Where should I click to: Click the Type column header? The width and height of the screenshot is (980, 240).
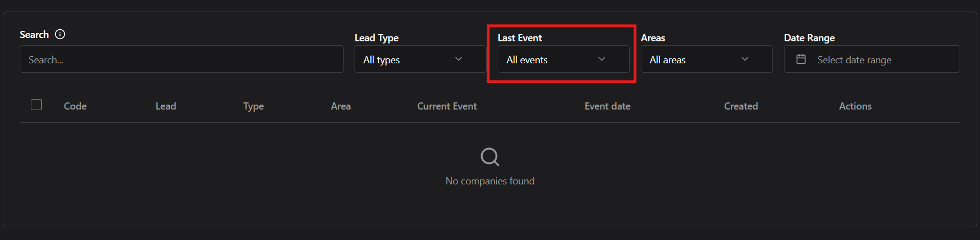[253, 106]
